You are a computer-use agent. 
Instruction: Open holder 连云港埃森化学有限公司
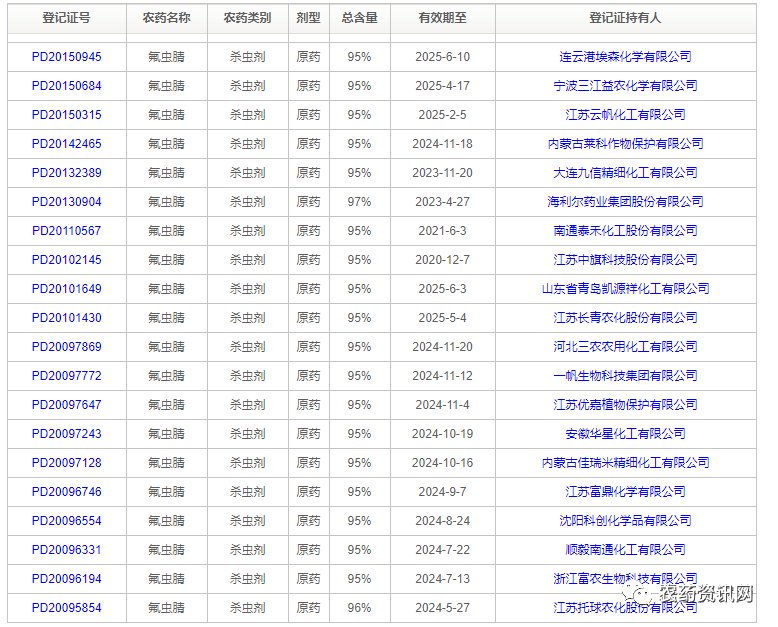625,57
